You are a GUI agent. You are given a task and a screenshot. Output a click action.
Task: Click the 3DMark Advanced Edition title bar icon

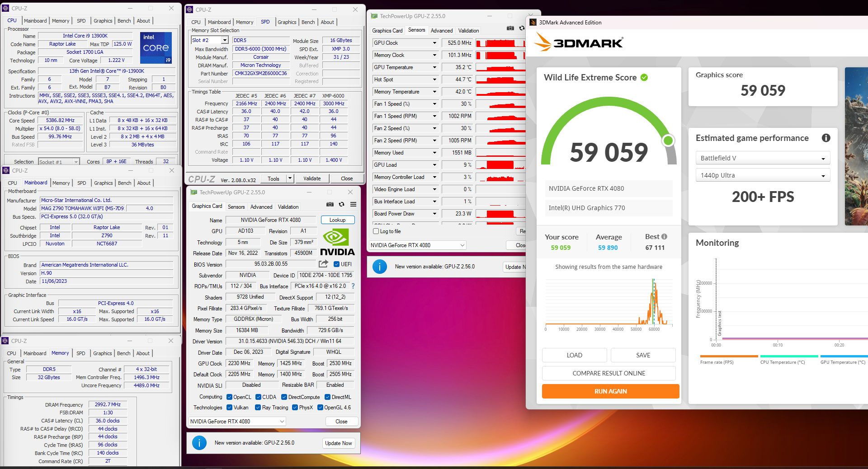coord(533,22)
